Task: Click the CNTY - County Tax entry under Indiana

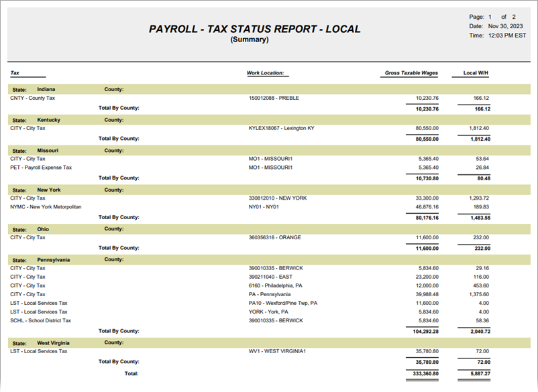Action: 33,97
